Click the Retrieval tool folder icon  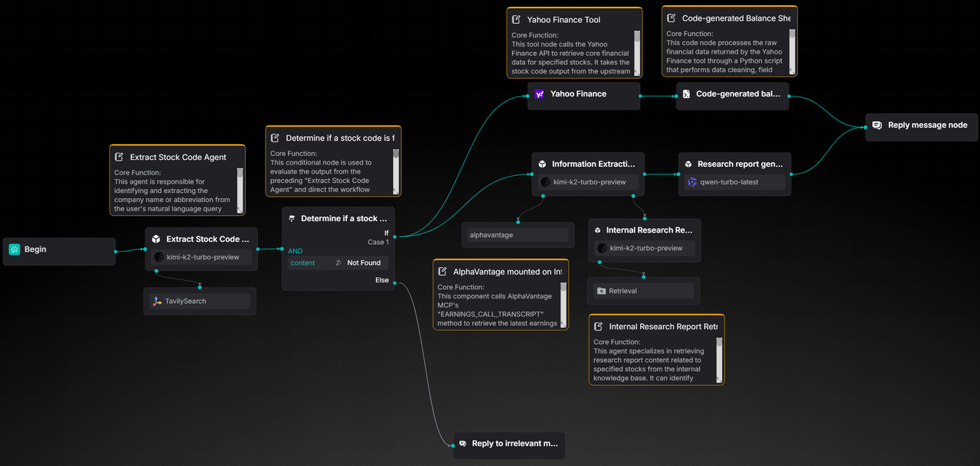click(x=601, y=291)
